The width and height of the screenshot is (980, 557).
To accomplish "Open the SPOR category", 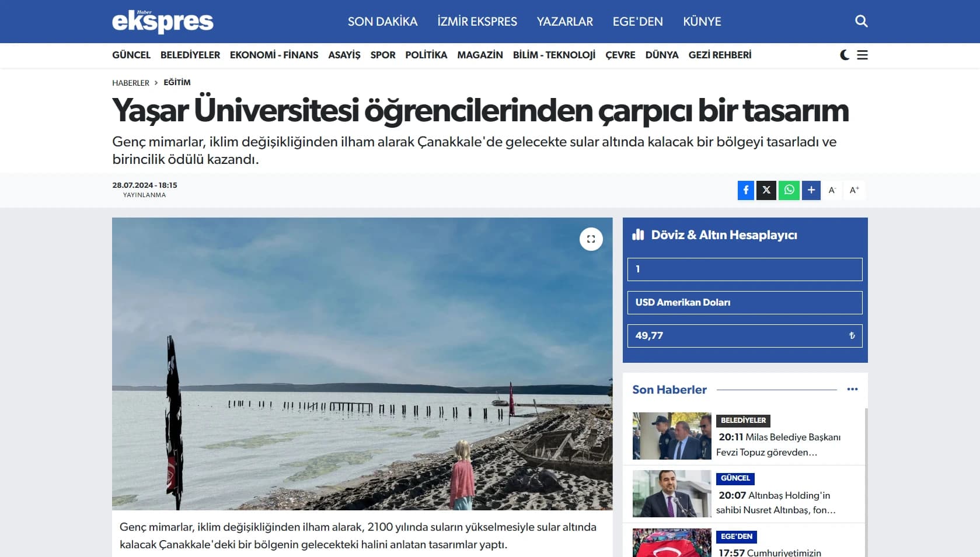I will coord(383,55).
